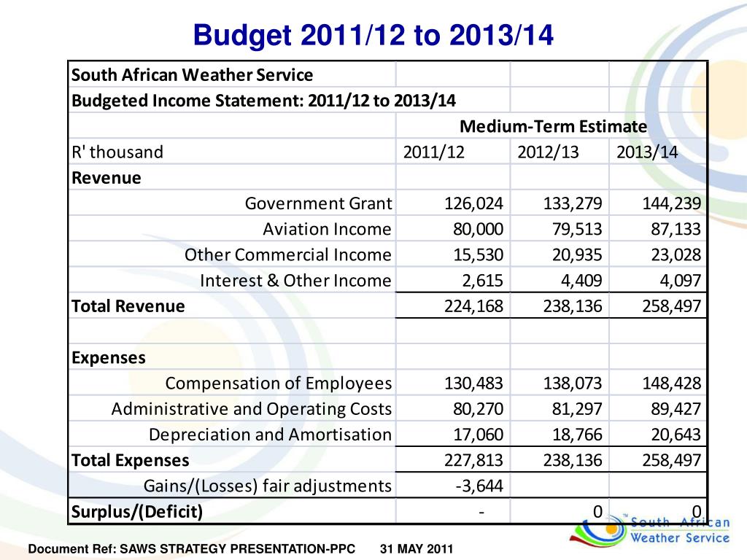Select Administrative and Operating Costs value 89,427
Image resolution: width=747 pixels, height=560 pixels.
coord(676,409)
